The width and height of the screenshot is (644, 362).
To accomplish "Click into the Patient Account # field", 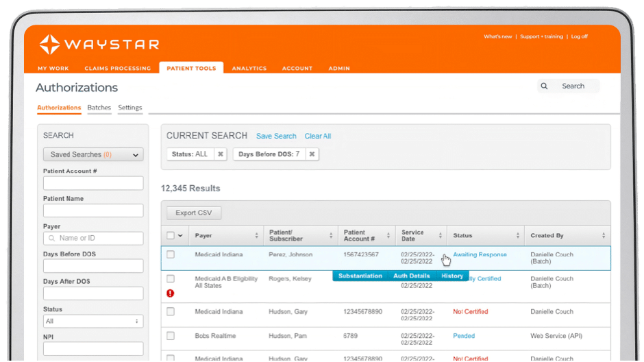I will click(x=93, y=183).
